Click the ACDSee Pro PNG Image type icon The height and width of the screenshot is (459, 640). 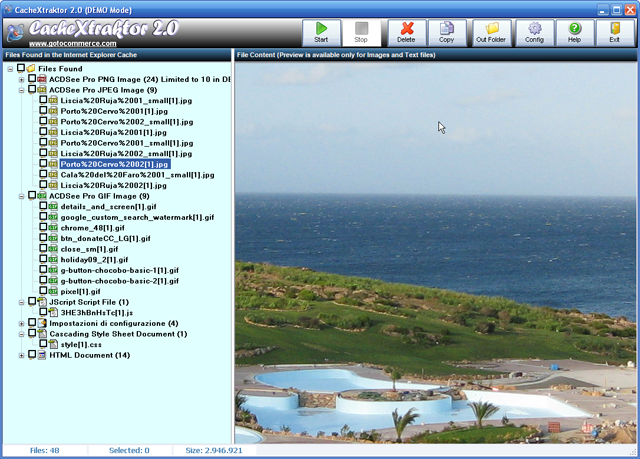42,79
